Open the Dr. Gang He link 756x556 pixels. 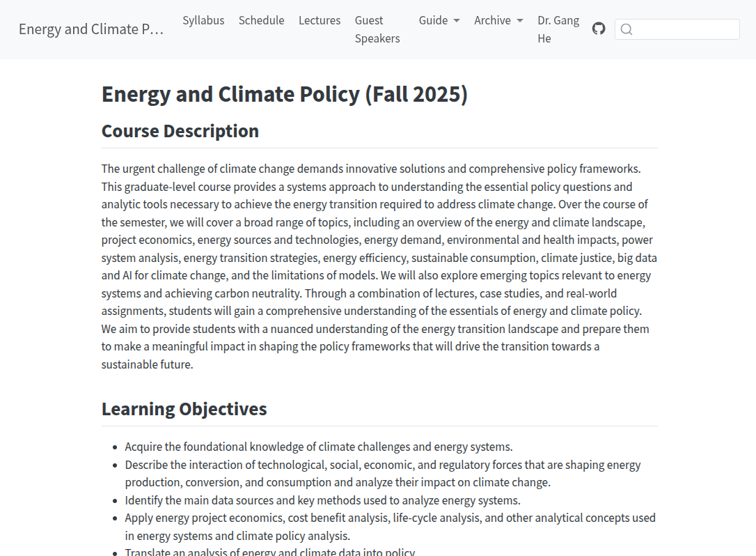(558, 29)
